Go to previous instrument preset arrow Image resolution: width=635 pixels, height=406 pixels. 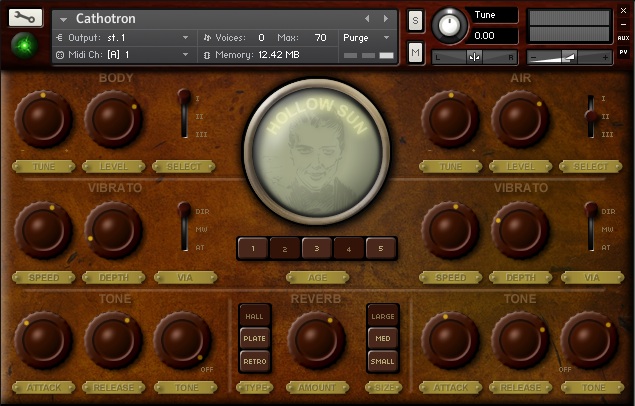click(x=367, y=19)
